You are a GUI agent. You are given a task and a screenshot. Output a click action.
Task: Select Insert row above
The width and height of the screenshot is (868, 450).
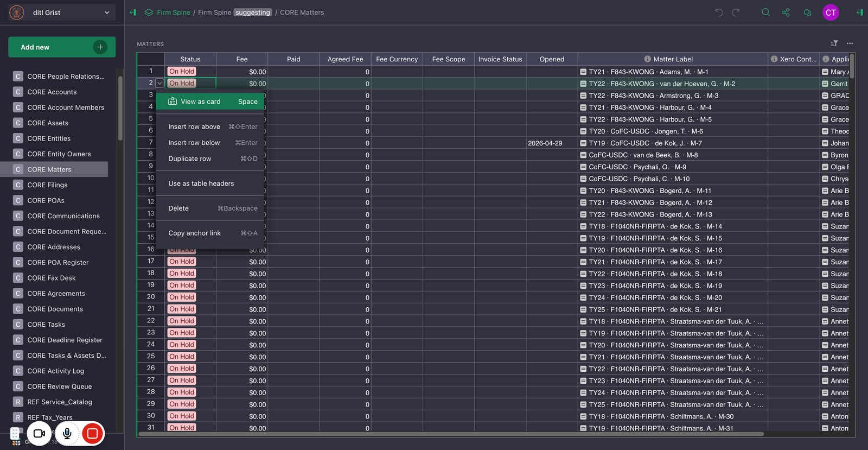pos(210,126)
